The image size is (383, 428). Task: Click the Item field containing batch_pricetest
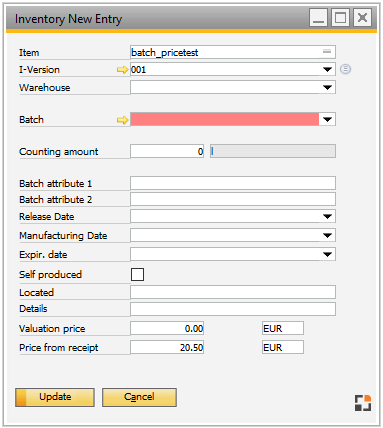233,52
